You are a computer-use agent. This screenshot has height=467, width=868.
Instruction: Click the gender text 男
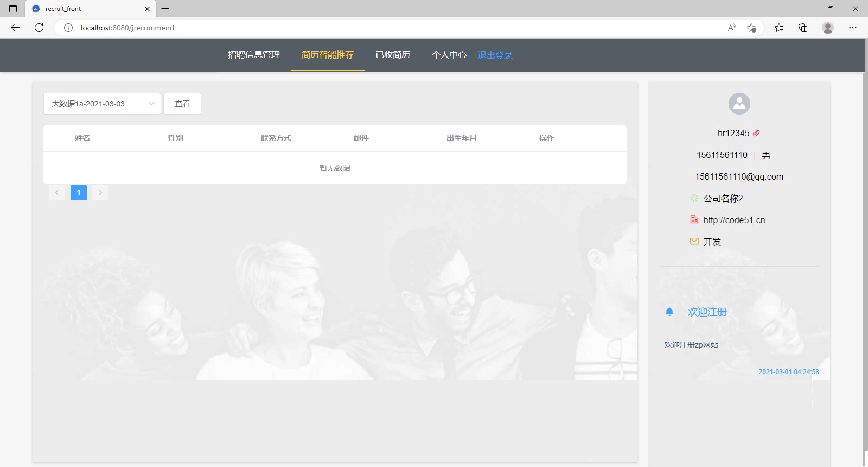(766, 155)
